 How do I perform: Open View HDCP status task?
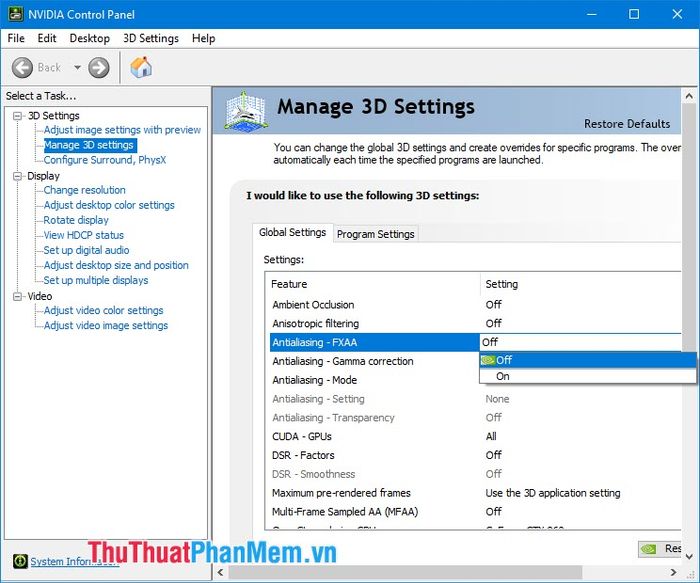(83, 235)
